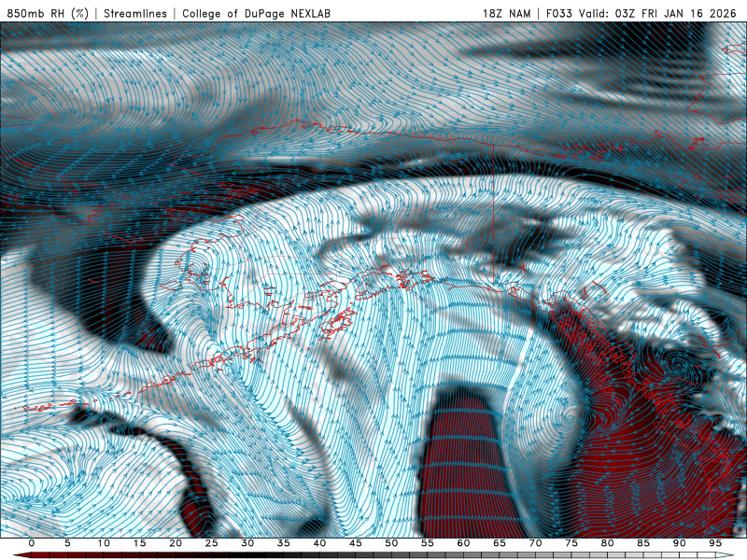The width and height of the screenshot is (747, 560).
Task: Select the 70 value on color scale
Action: tap(535, 543)
